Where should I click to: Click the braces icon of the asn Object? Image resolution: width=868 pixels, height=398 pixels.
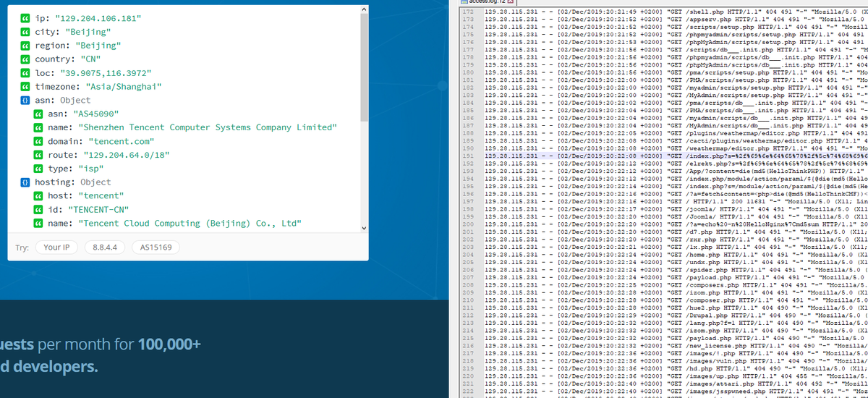[x=26, y=100]
